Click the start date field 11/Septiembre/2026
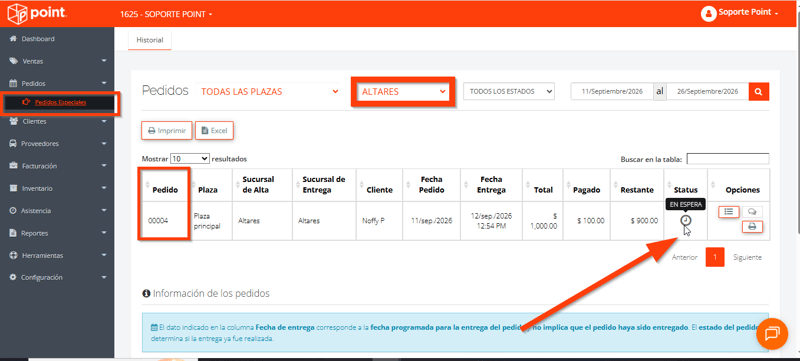 [x=612, y=92]
